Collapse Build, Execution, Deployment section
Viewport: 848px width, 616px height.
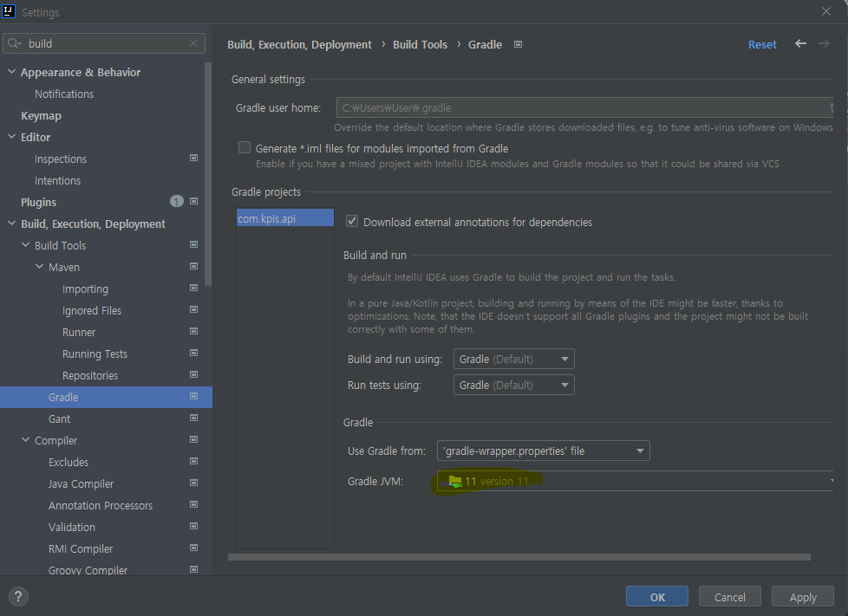[11, 224]
